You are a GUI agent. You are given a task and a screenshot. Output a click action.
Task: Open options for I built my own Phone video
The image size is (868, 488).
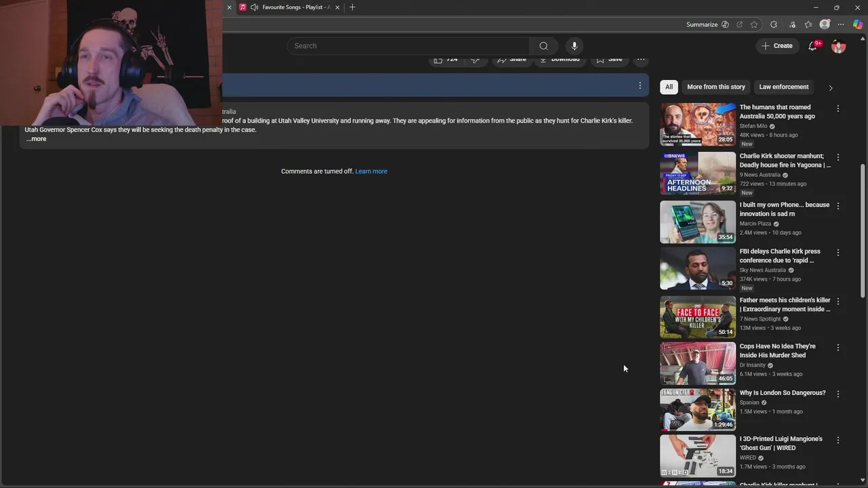pos(838,206)
